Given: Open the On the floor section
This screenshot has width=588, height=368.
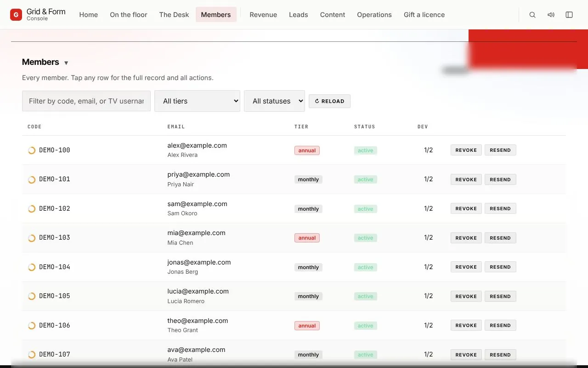Looking at the screenshot, I should pyautogui.click(x=129, y=15).
